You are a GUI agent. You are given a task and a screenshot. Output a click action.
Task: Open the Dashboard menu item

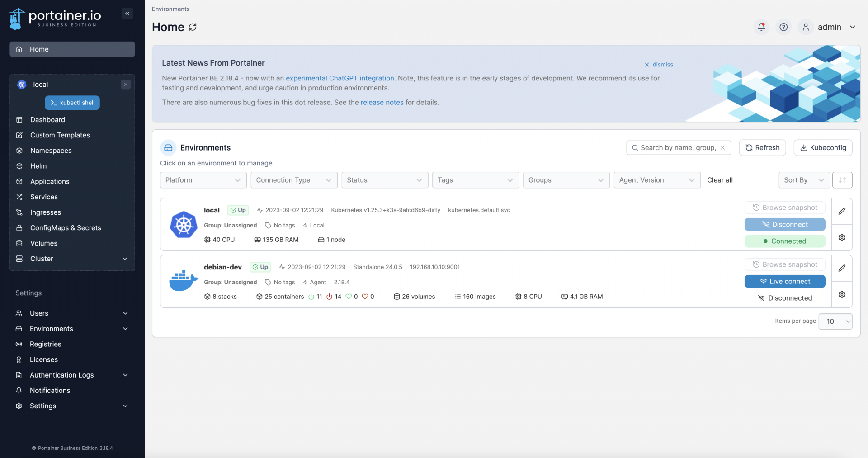(72, 120)
